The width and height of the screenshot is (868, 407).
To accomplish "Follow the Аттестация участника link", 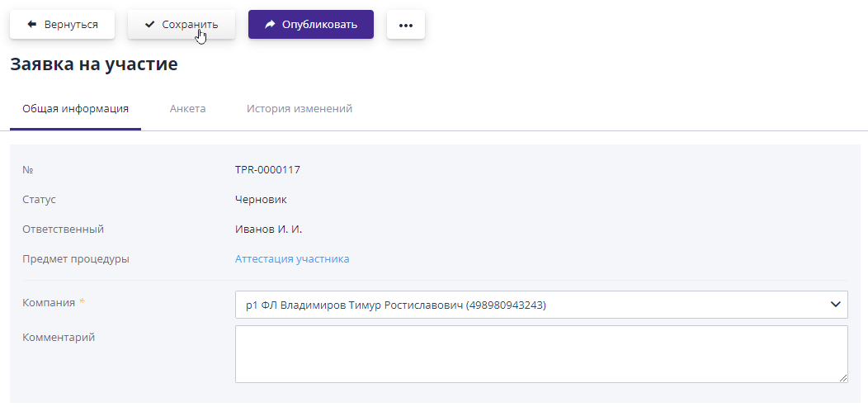I will (292, 258).
